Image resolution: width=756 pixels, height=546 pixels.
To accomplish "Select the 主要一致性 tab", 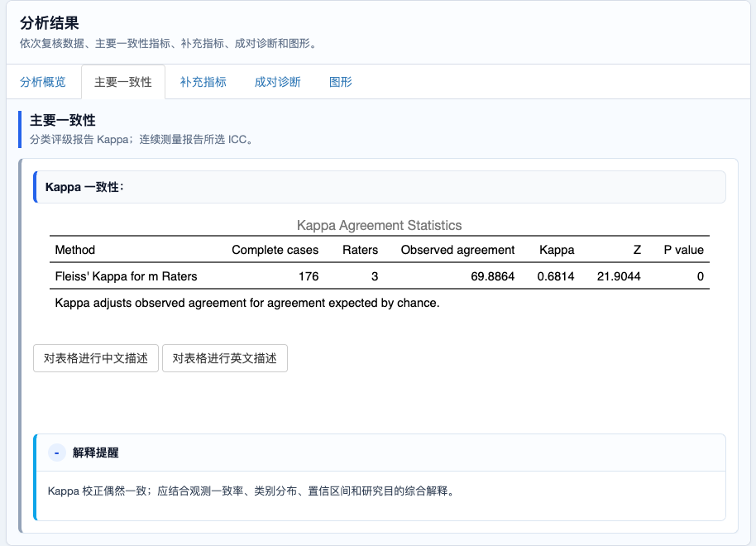I will point(123,82).
